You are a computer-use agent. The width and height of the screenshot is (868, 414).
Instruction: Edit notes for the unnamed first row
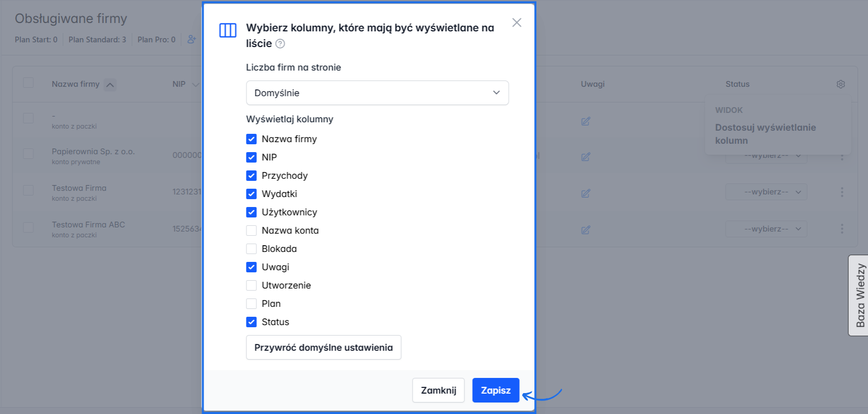pyautogui.click(x=585, y=121)
